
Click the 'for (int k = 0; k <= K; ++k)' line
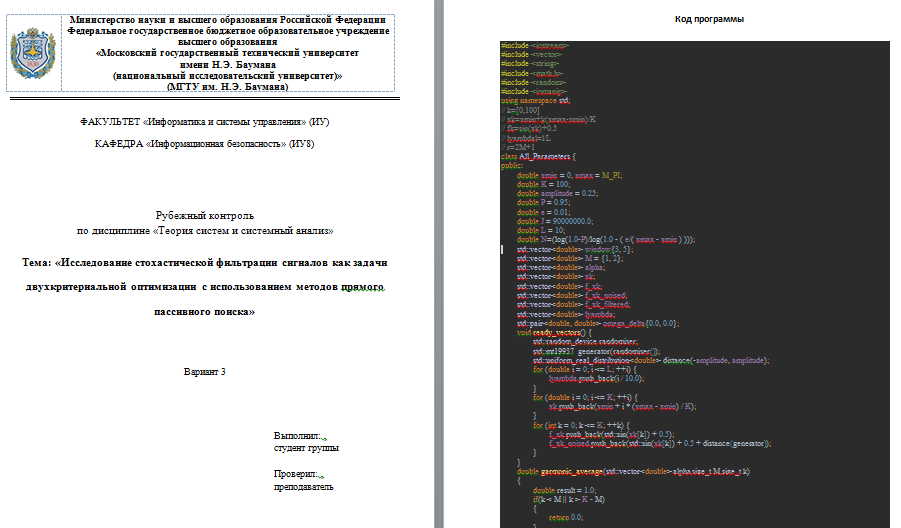click(581, 425)
